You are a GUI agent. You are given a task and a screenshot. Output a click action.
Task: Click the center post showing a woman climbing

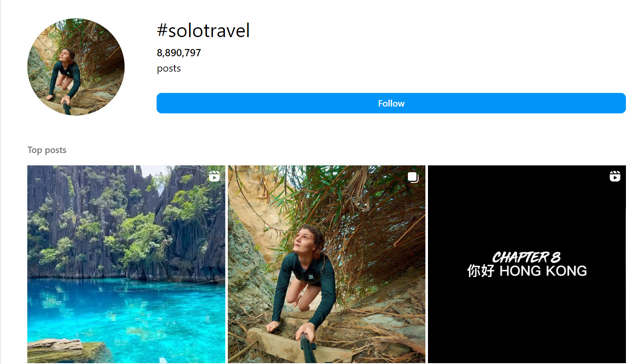[x=326, y=264]
